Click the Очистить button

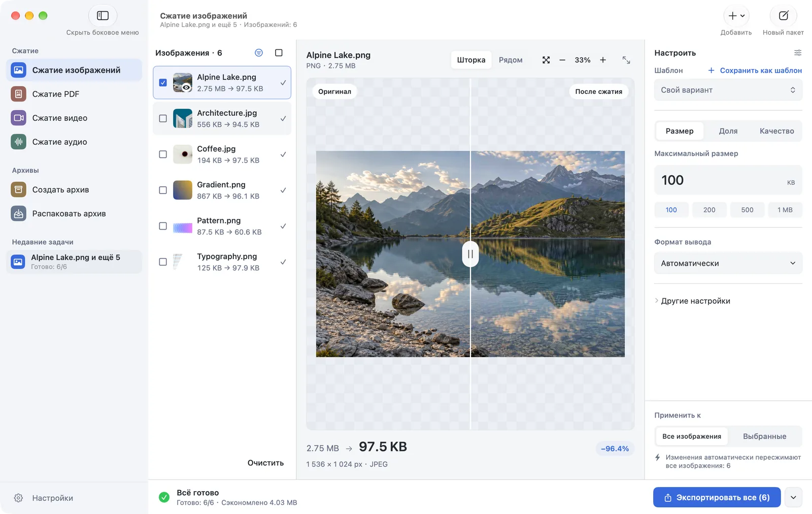tap(265, 463)
